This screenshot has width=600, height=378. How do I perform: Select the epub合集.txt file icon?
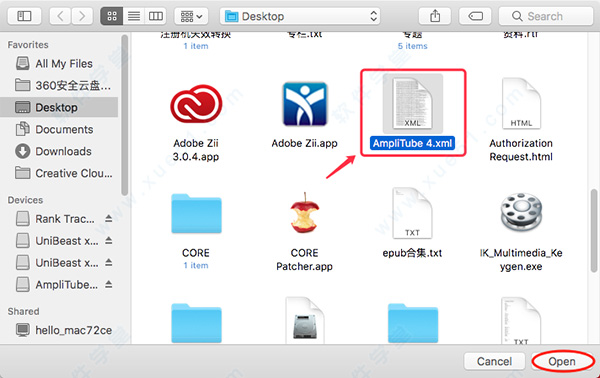(x=412, y=213)
